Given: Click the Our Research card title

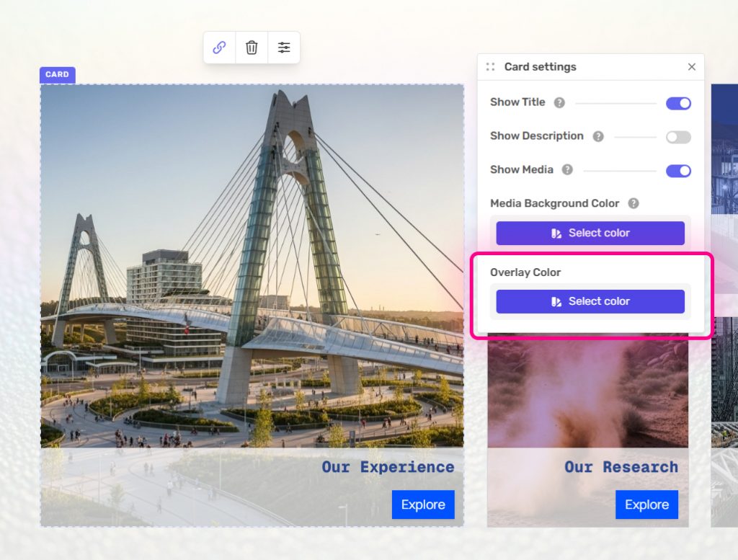Looking at the screenshot, I should click(x=621, y=467).
